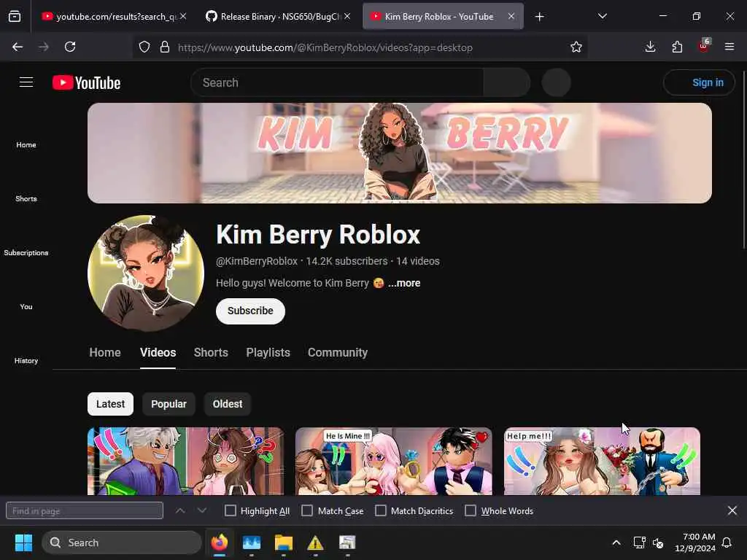Viewport: 747px width, 560px height.
Task: Enable Whole Words checkbox
Action: (x=471, y=510)
